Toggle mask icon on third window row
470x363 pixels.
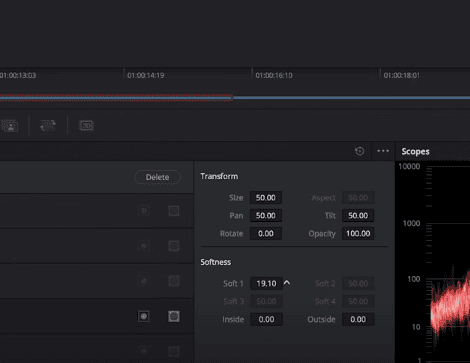click(x=174, y=281)
